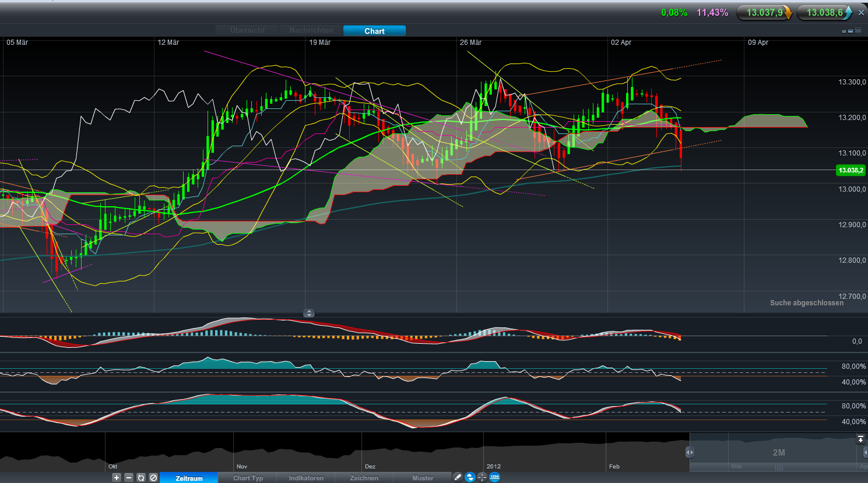Screen dimensions: 868x483
Task: Click the blue 1234 values icon
Action: [494, 477]
